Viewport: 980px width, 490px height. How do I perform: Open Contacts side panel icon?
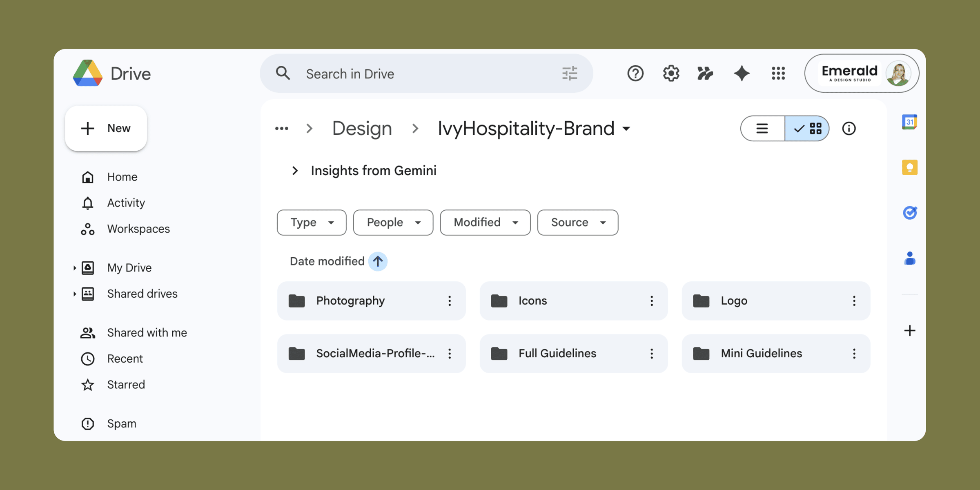click(909, 258)
